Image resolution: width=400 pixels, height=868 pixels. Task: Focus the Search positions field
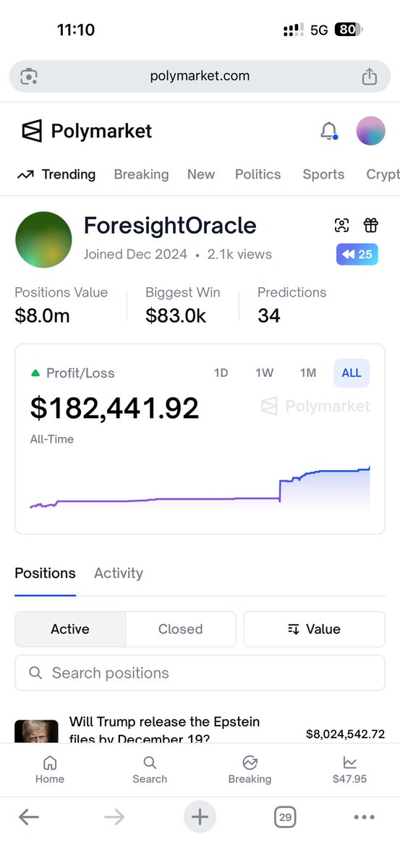click(x=200, y=673)
